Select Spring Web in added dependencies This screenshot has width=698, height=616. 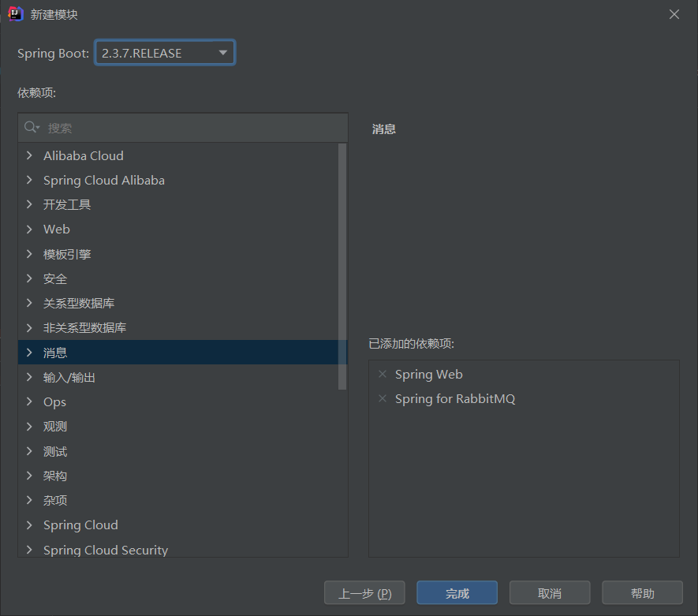point(429,375)
